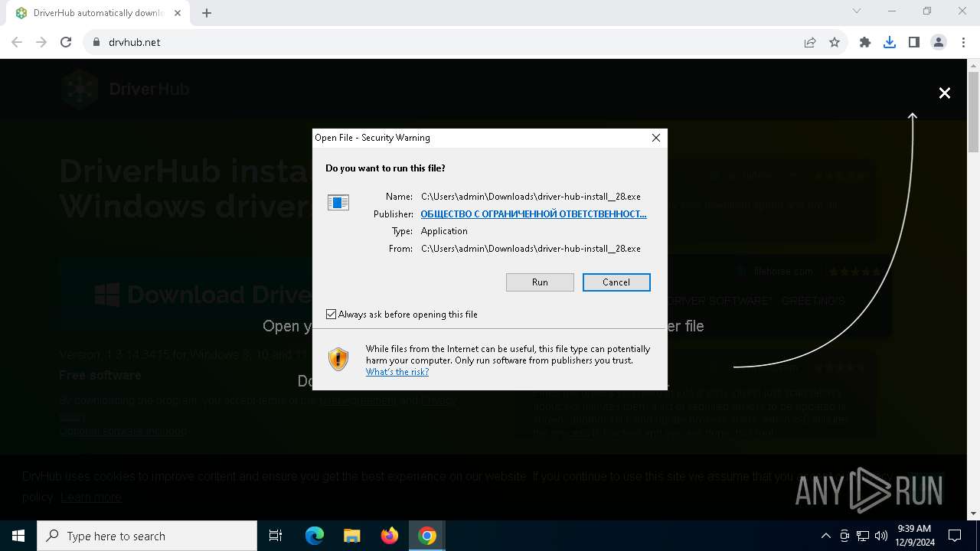Open the What's the risk? link
This screenshot has width=980, height=551.
coord(397,372)
